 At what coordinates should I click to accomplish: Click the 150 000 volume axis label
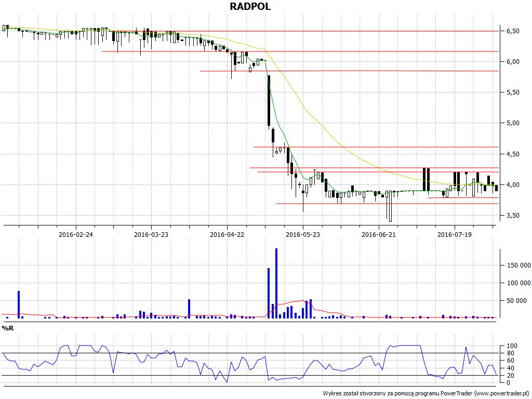point(519,265)
